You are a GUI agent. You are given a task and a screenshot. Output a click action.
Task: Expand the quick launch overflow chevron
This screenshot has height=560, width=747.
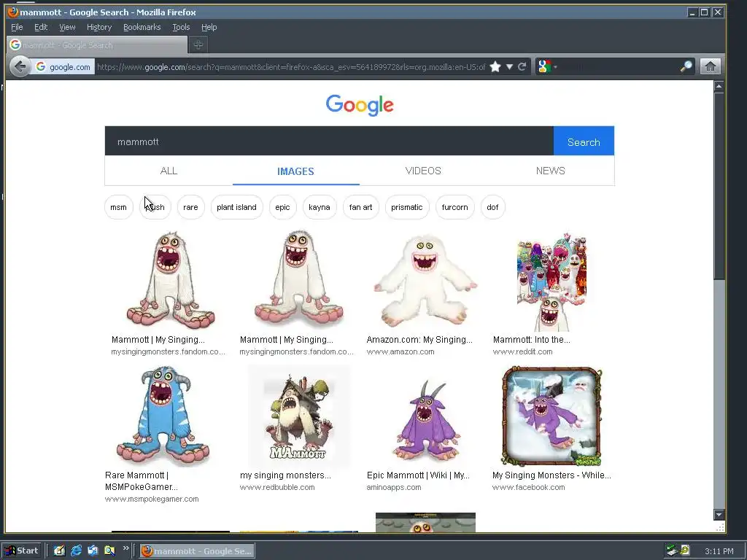pos(125,548)
